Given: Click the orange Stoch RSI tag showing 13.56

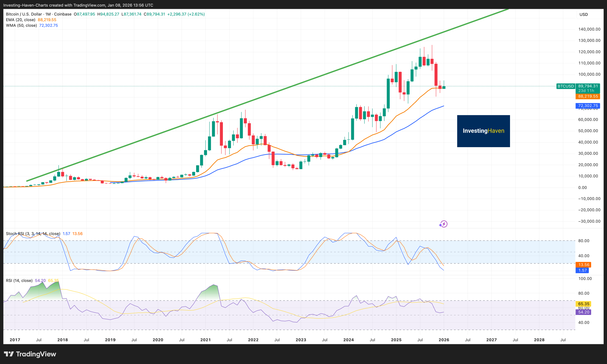Looking at the screenshot, I should (584, 265).
